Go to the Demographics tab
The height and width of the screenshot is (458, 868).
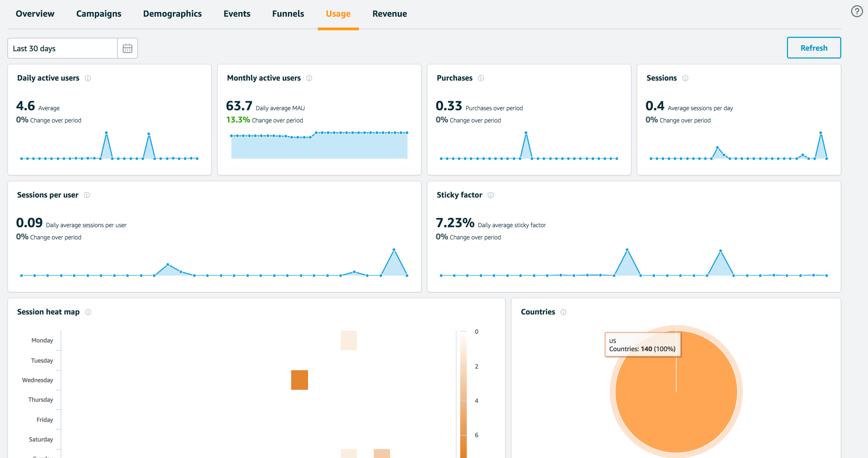172,14
